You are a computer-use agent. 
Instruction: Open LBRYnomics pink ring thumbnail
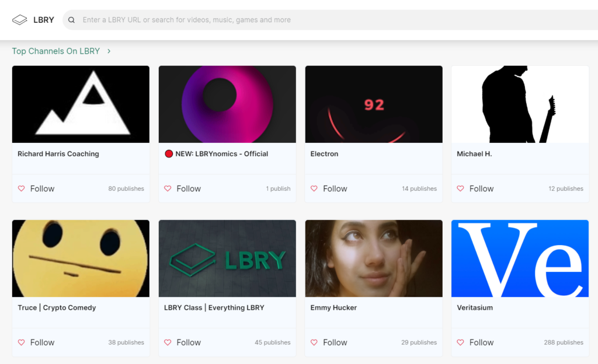click(227, 104)
